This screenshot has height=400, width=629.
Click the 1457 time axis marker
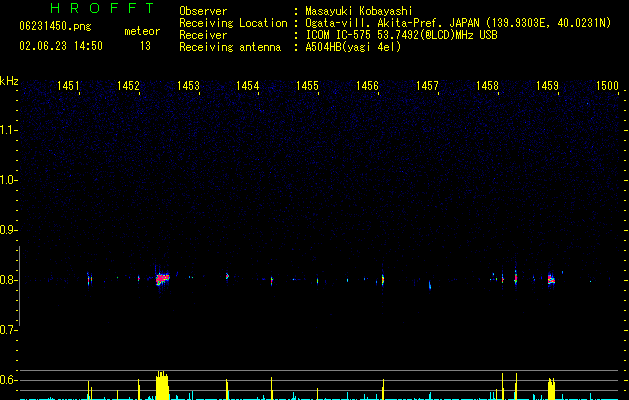click(427, 85)
